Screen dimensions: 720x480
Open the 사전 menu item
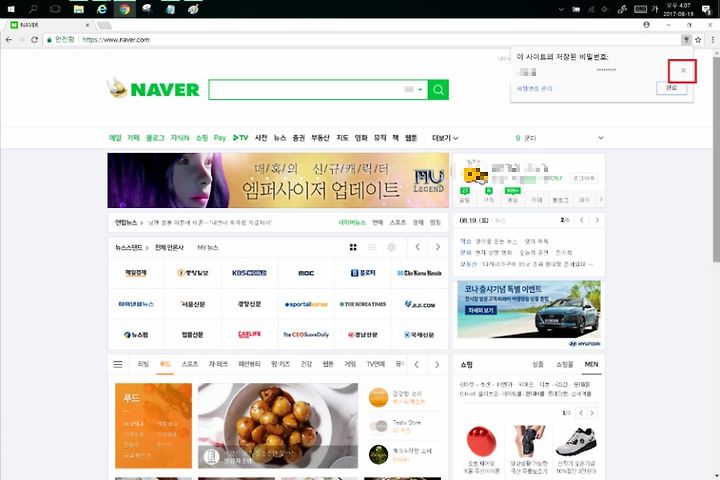pyautogui.click(x=261, y=138)
